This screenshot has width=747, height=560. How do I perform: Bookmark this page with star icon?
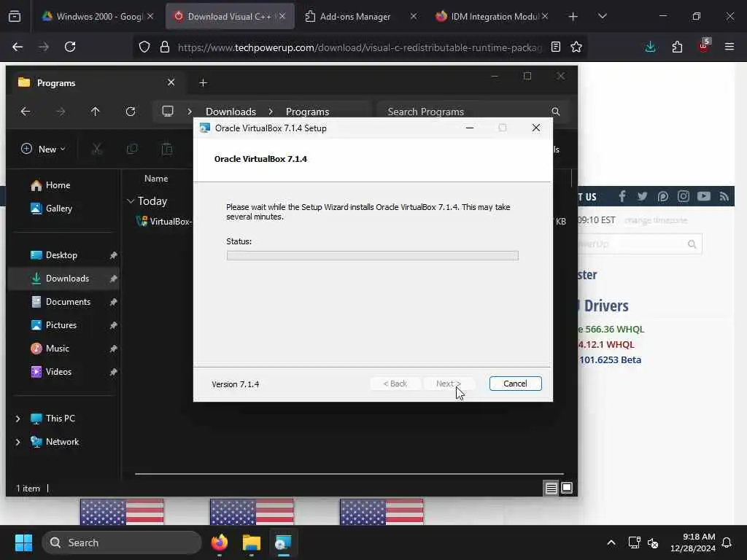[576, 47]
